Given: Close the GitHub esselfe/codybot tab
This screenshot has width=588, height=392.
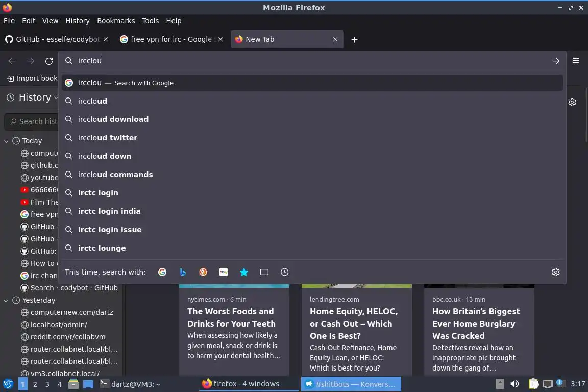Looking at the screenshot, I should tap(106, 39).
